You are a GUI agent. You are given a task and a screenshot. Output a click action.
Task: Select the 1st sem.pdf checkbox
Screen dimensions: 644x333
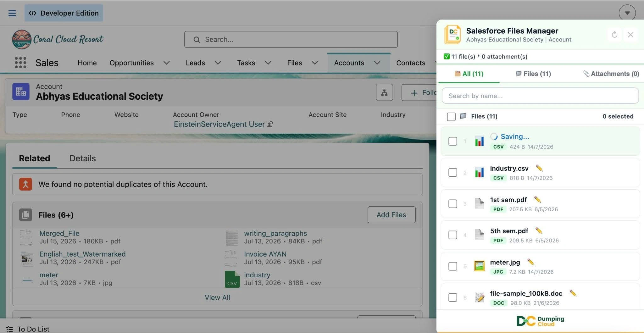tap(453, 203)
